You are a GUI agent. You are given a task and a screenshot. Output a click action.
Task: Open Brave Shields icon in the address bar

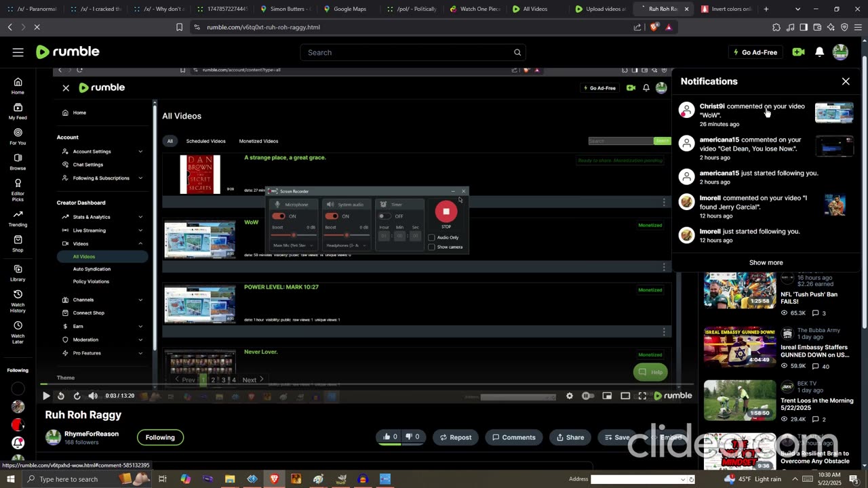coord(654,27)
